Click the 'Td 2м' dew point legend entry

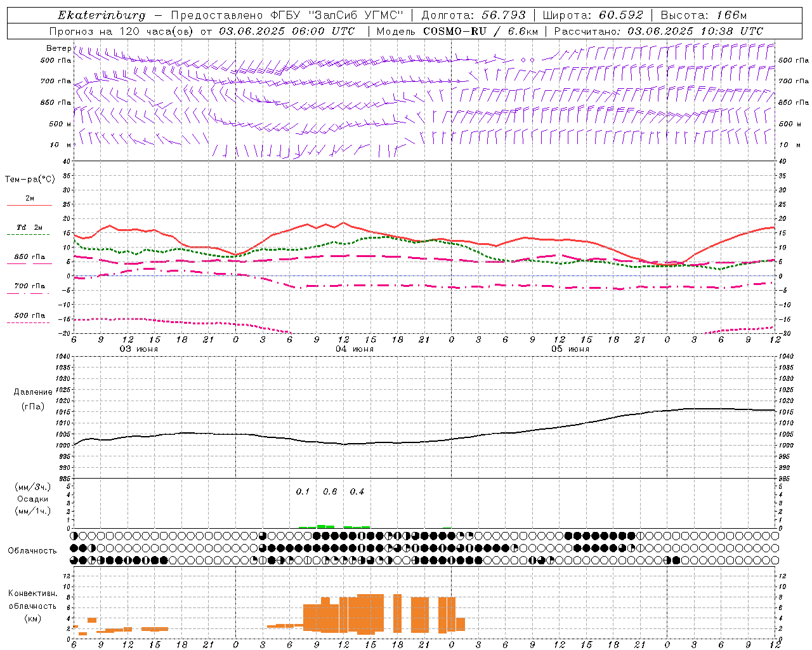coord(30,227)
